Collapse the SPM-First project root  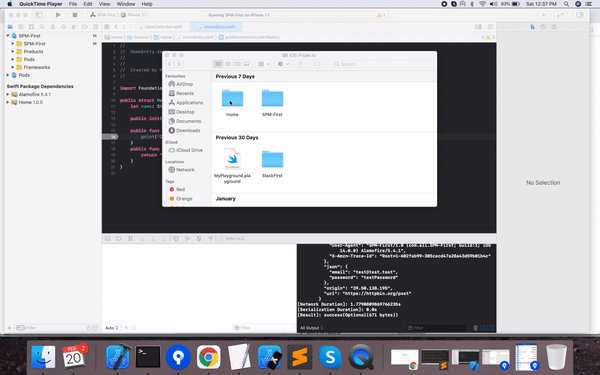pos(8,36)
